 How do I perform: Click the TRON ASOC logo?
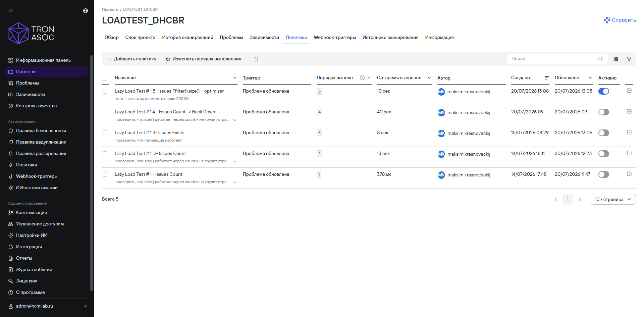point(31,33)
